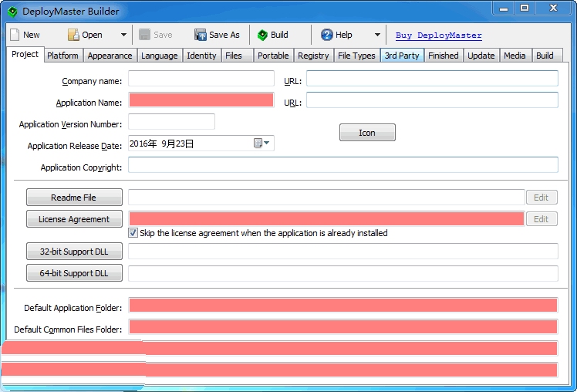Expand the Open button dropdown arrow
This screenshot has height=392, width=577.
point(123,35)
